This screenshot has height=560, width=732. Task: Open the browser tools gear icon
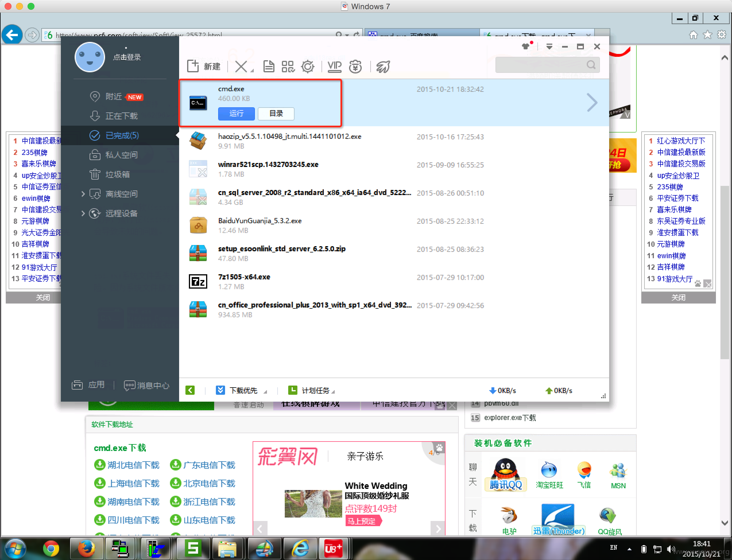[722, 35]
